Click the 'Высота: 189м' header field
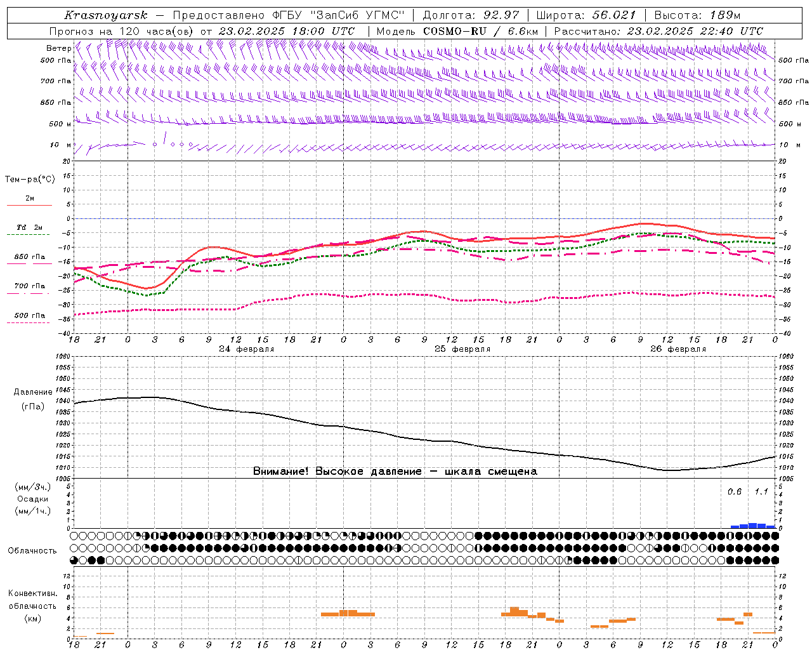 pyautogui.click(x=697, y=15)
